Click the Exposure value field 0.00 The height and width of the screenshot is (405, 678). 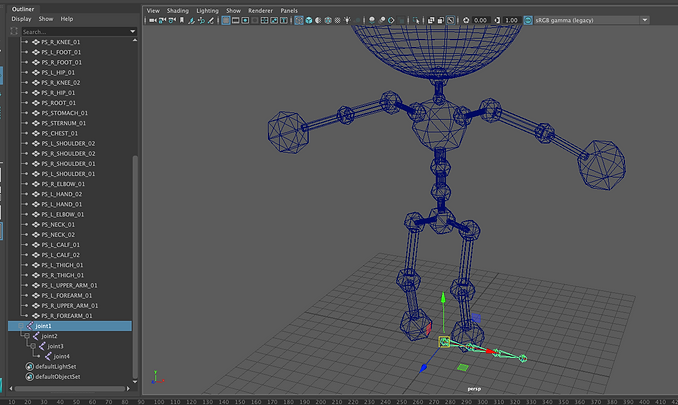pyautogui.click(x=481, y=20)
